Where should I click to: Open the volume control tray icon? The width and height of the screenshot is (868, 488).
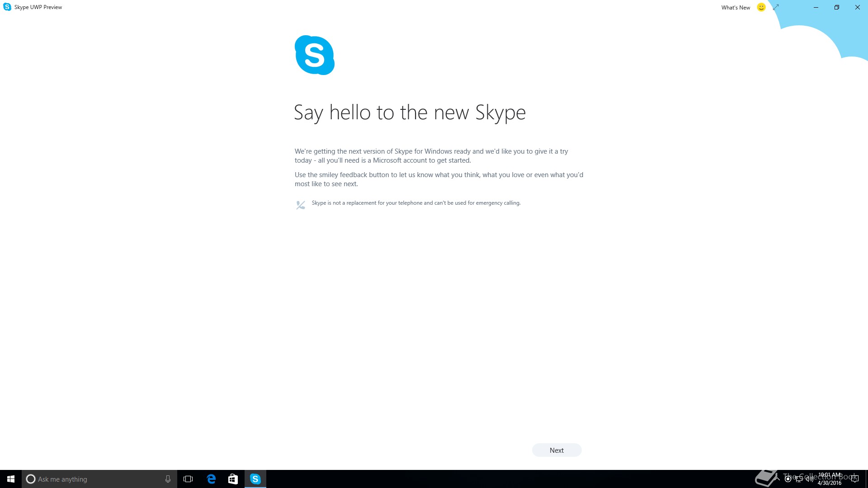pos(809,479)
